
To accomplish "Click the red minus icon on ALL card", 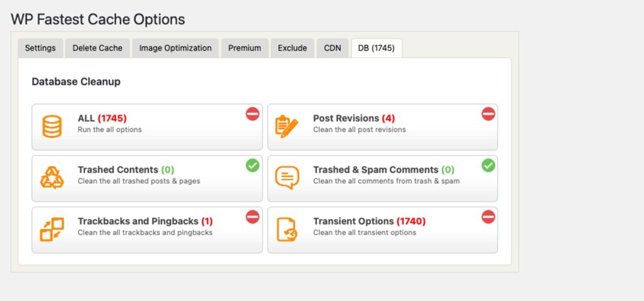I will tap(252, 114).
